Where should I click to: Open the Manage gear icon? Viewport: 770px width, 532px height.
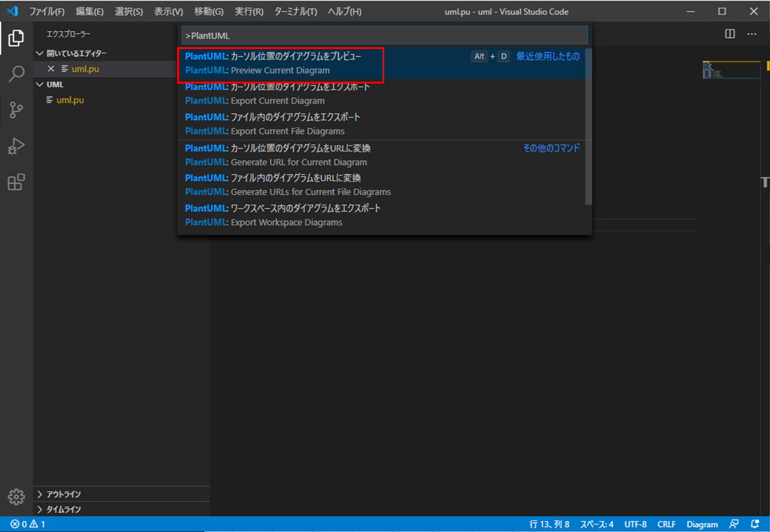coord(16,497)
